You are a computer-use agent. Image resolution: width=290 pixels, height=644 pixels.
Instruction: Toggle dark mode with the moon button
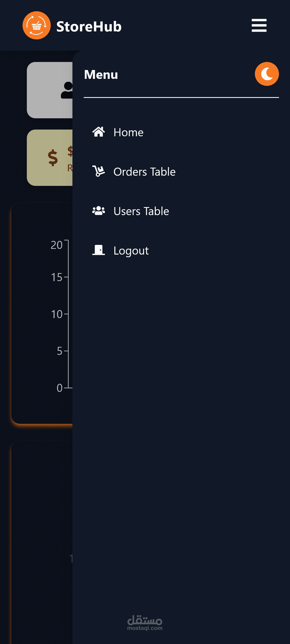(x=267, y=74)
